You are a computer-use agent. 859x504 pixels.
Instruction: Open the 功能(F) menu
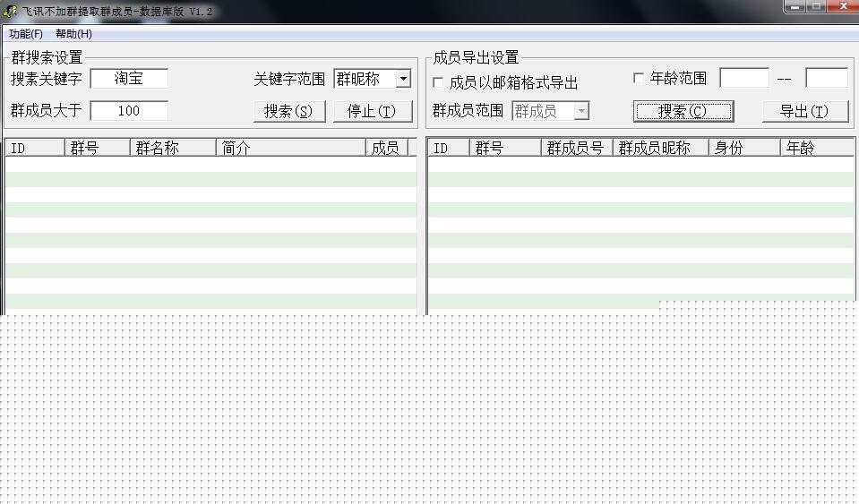point(25,34)
